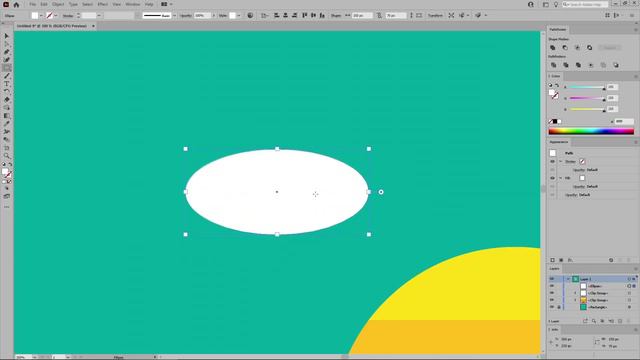Click the Crop pathfinder icon
The height and width of the screenshot is (360, 640).
click(591, 65)
